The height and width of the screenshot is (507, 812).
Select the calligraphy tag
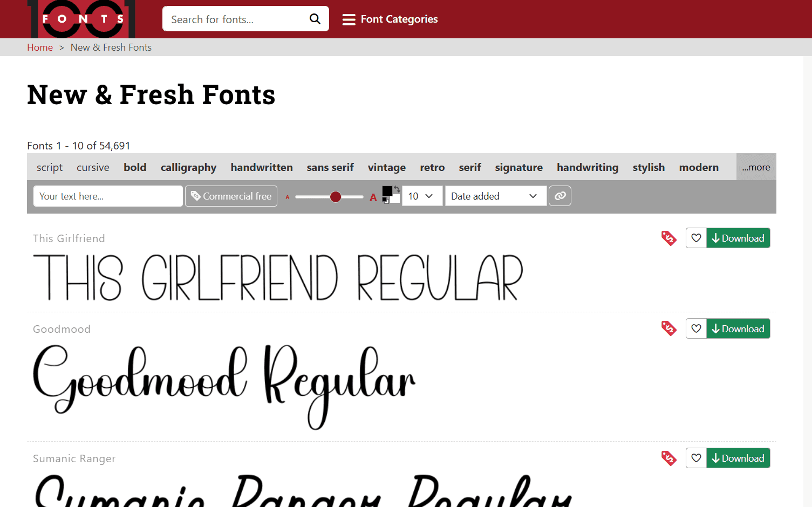pos(188,167)
